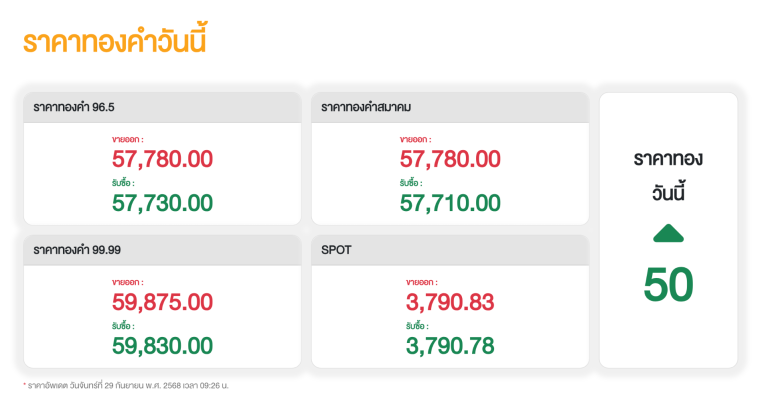Click the update timestamp footnote text
This screenshot has width=770, height=414.
[126, 386]
